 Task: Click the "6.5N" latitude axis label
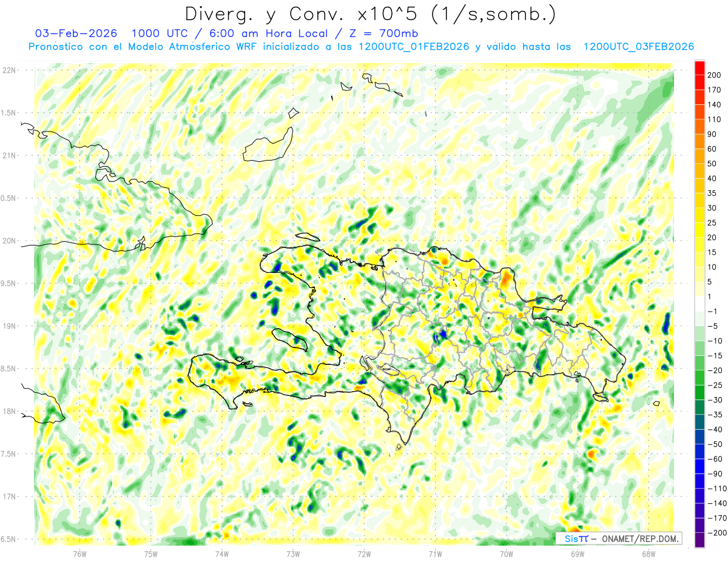click(9, 539)
